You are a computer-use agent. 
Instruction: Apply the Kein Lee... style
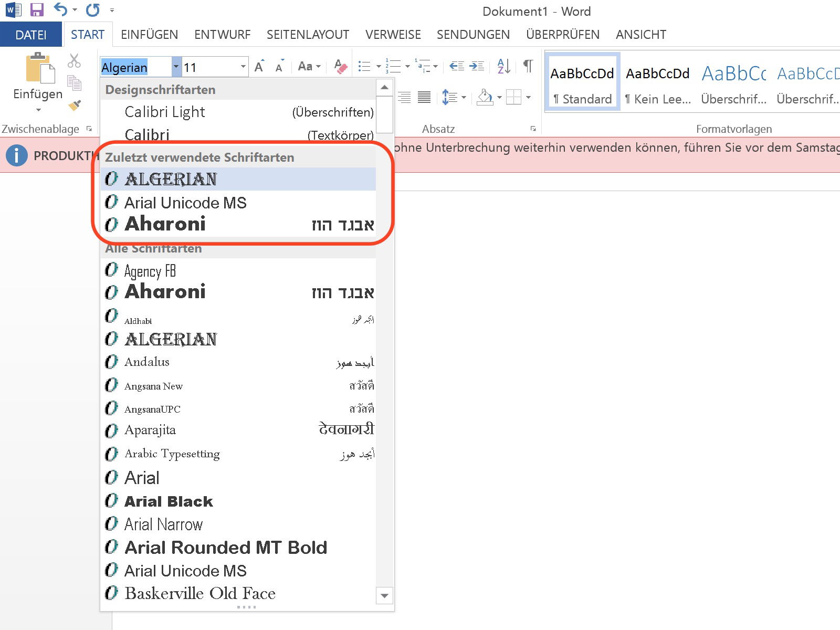click(658, 82)
